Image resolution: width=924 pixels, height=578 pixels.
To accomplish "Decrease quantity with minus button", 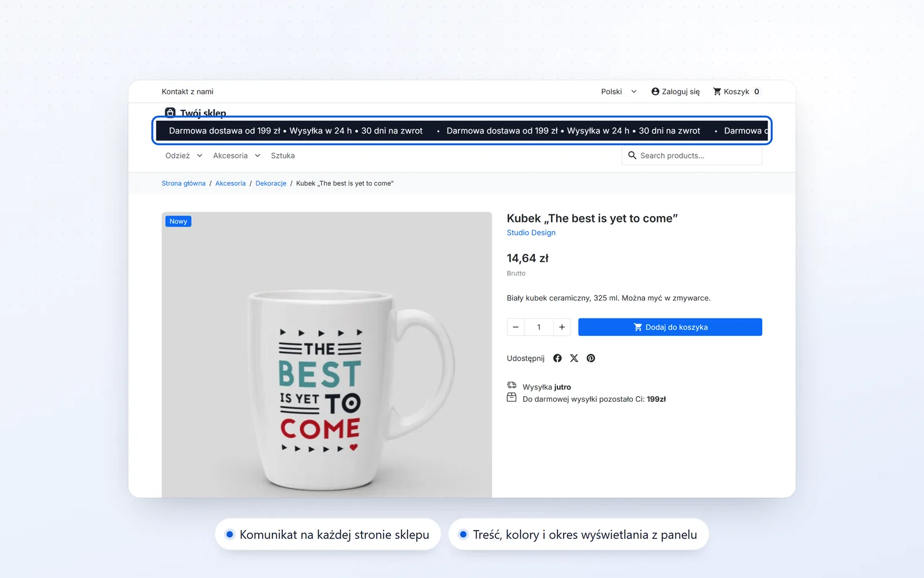I will 516,327.
